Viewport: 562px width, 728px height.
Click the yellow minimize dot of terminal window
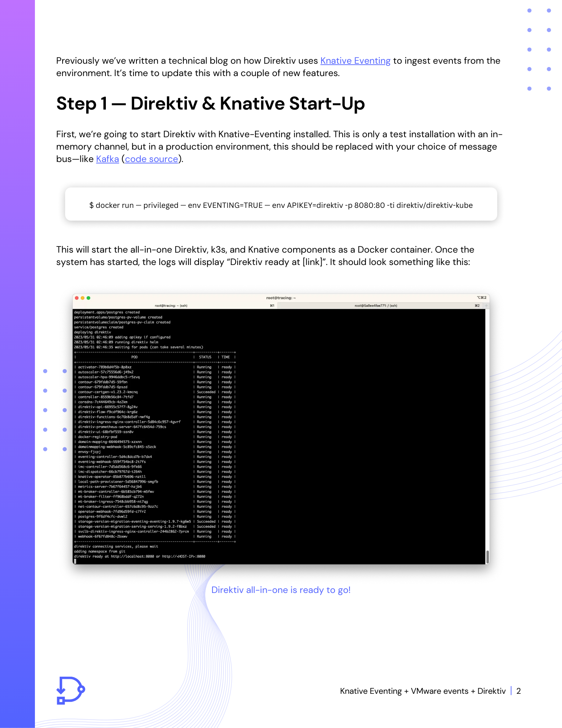[83, 298]
